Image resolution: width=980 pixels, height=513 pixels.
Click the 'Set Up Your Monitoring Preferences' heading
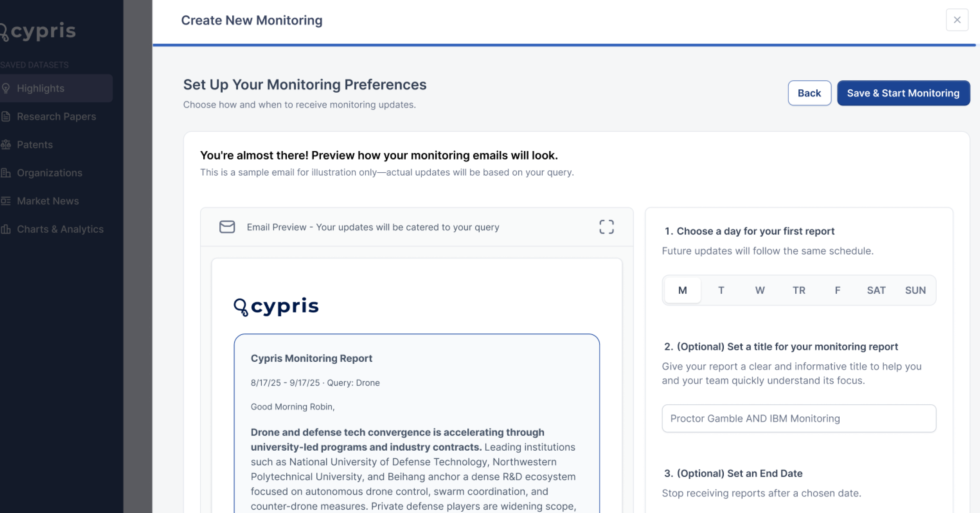click(305, 84)
